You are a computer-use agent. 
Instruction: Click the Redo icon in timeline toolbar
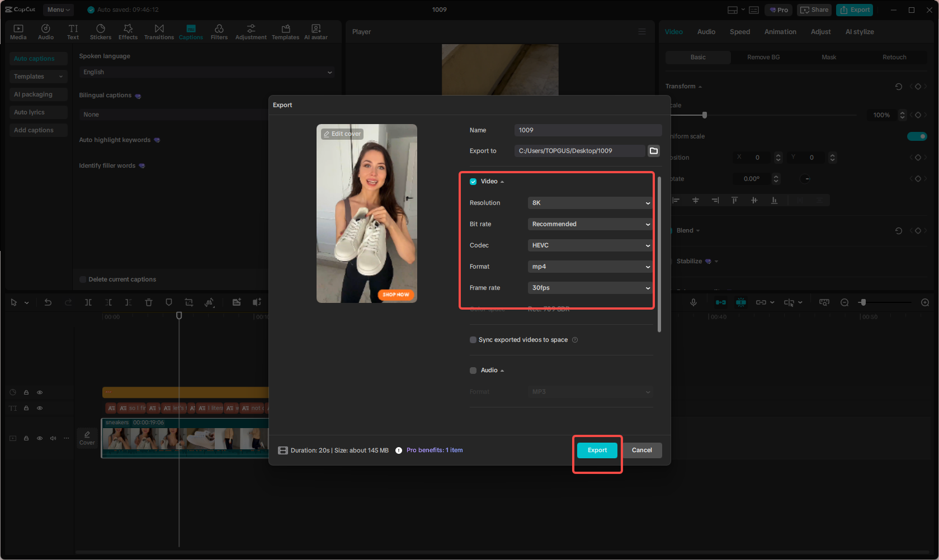tap(68, 302)
